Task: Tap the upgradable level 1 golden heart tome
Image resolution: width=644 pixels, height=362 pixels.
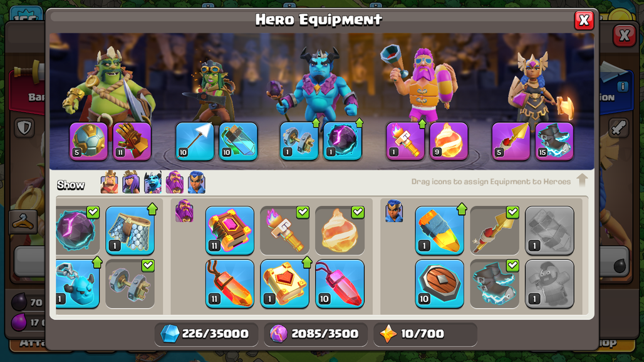Action: point(284,284)
